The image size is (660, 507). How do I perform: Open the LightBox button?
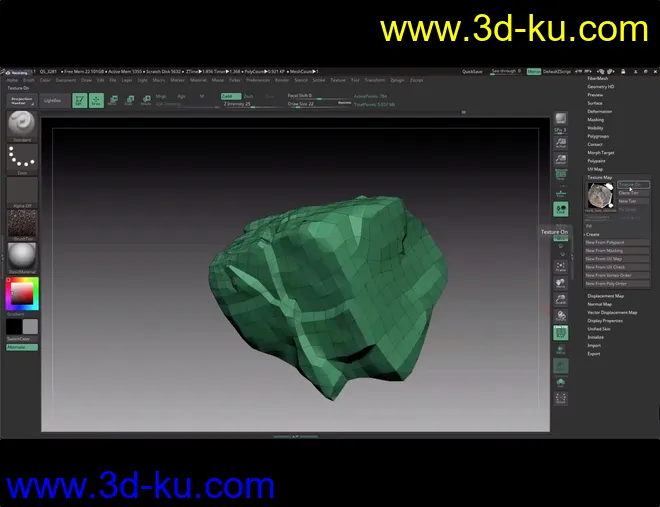point(53,101)
